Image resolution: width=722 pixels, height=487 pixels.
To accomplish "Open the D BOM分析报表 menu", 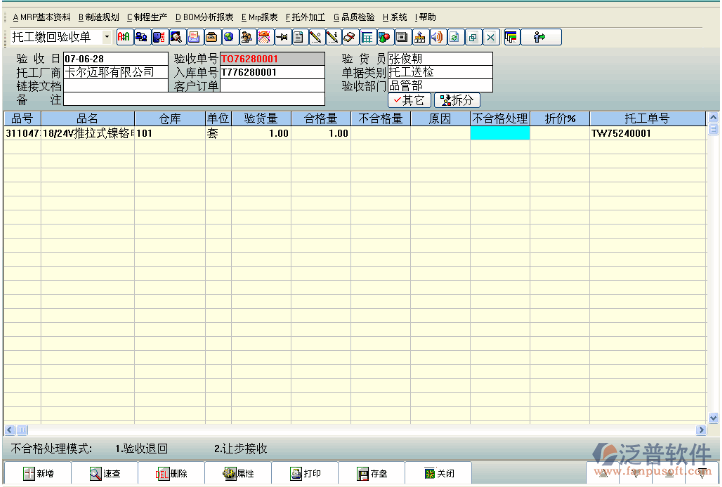I will 204,17.
